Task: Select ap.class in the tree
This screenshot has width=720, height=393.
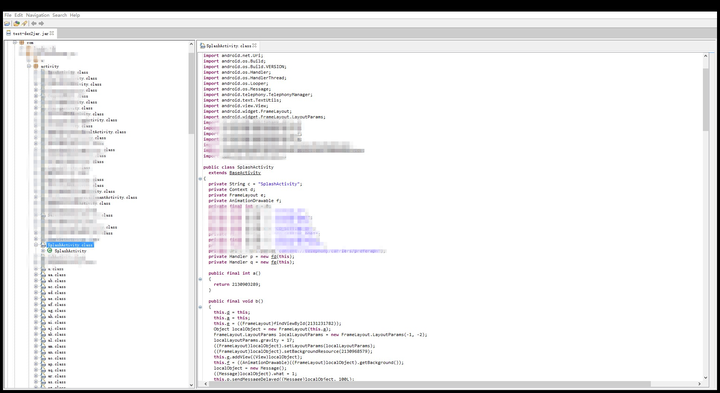Action: click(56, 364)
